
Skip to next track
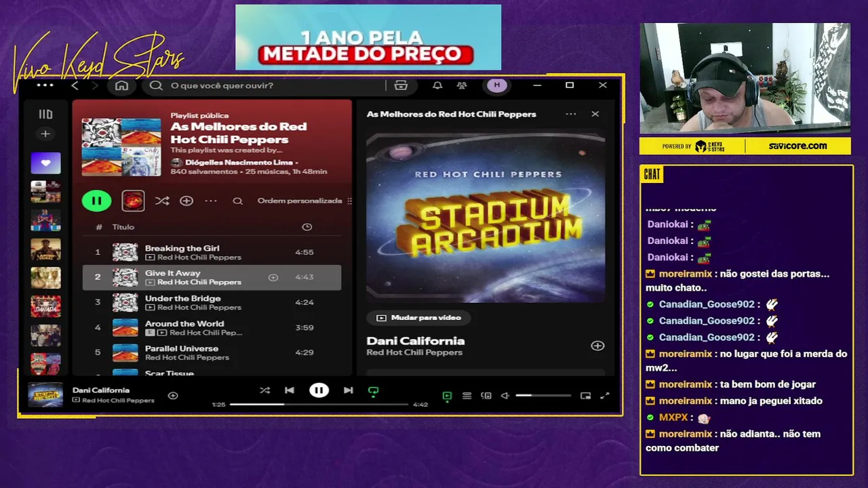pos(348,390)
